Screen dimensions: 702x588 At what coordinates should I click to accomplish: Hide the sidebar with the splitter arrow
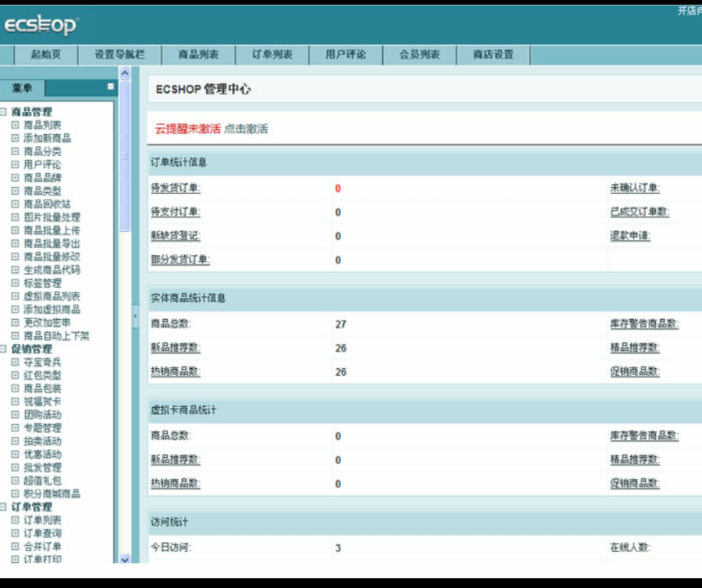[135, 316]
